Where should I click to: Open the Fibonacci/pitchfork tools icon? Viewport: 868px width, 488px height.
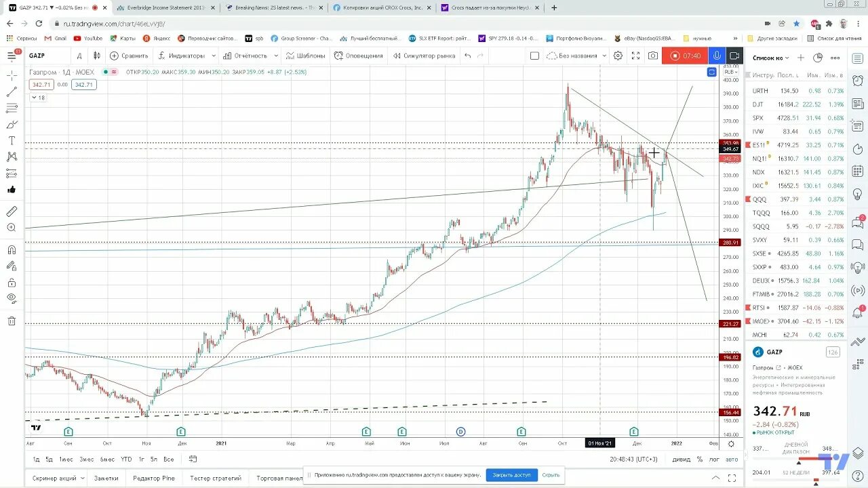point(12,108)
